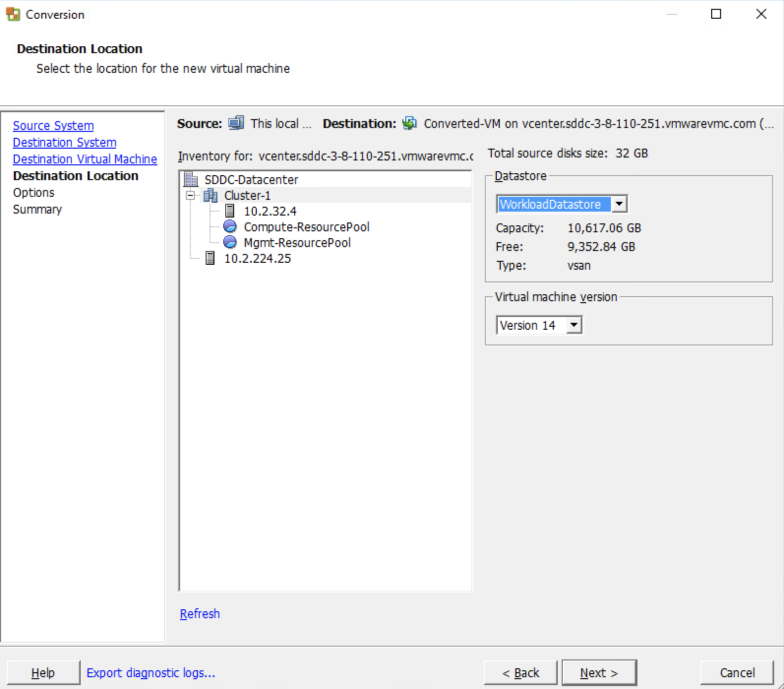Click the Compute-ResourcePool pool icon
784x689 pixels.
(x=230, y=227)
